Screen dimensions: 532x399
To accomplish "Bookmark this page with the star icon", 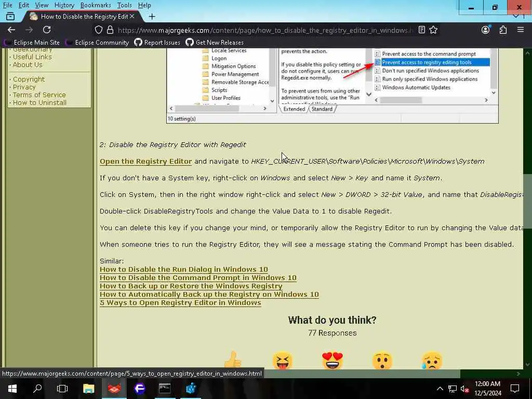I will [433, 30].
